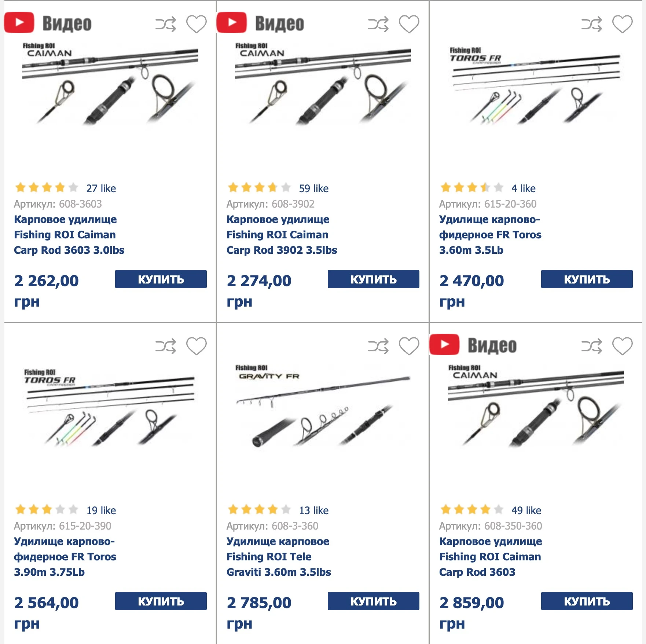646x644 pixels.
Task: Click compare icon on Caiman 3902 3.5lbs
Action: pos(378,24)
